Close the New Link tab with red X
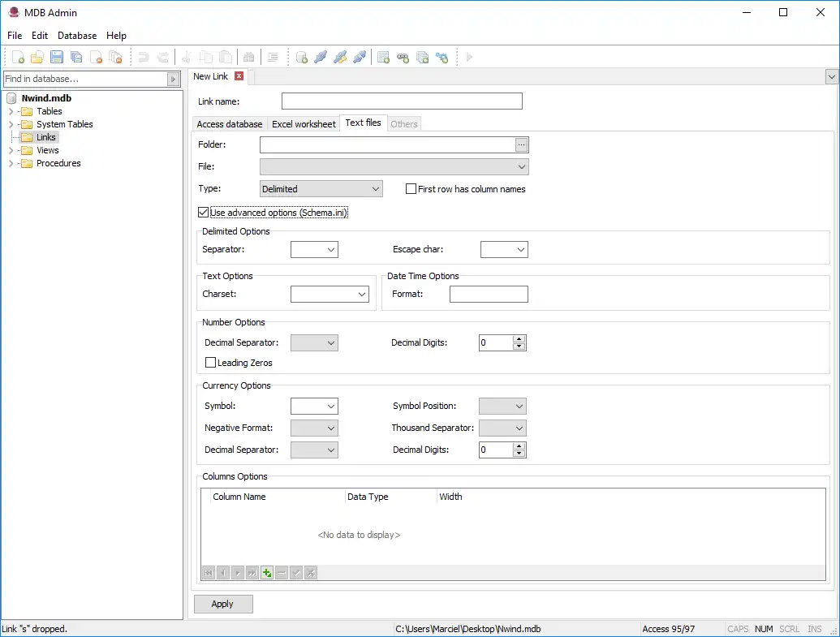Screen dimensions: 840x637 click(x=239, y=76)
